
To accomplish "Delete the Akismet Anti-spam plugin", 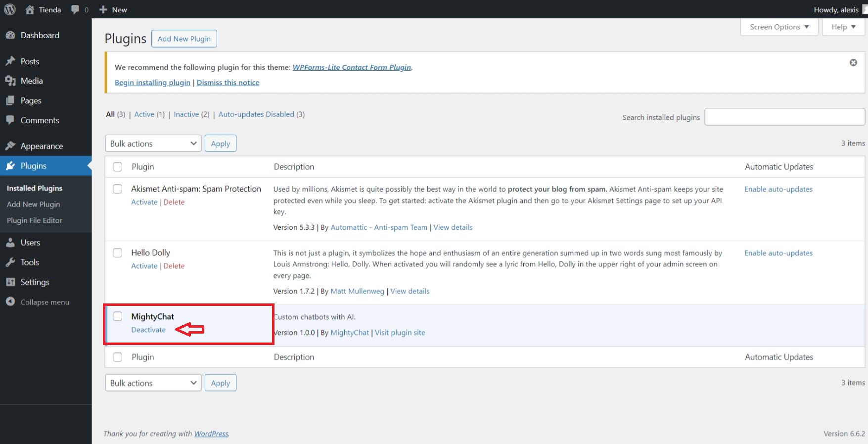I will click(x=174, y=202).
